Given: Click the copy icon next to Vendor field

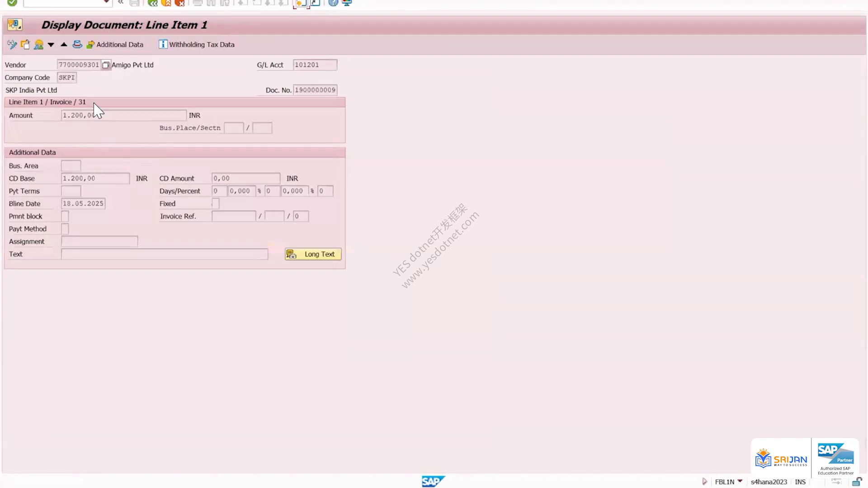Looking at the screenshot, I should point(106,65).
